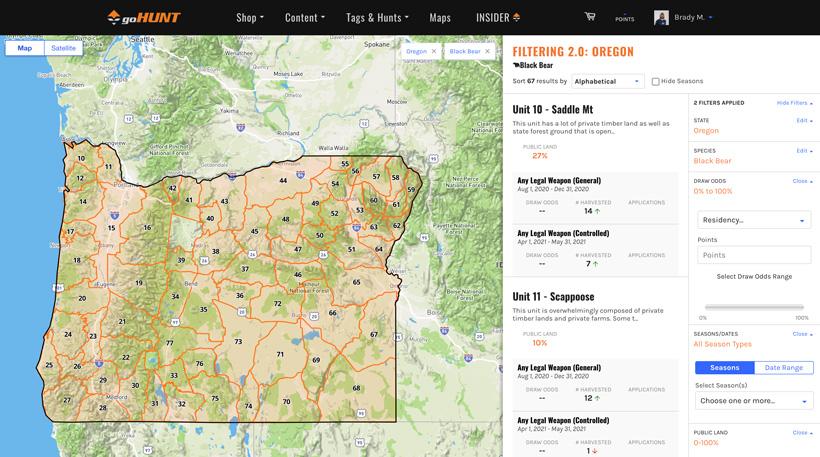This screenshot has width=820, height=457.
Task: Remove the Black Bear filter chip
Action: click(x=487, y=51)
